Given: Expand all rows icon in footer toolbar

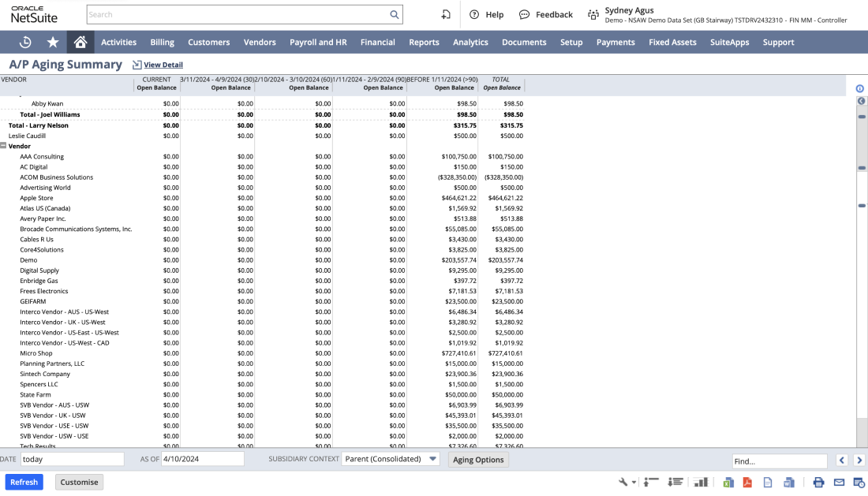Looking at the screenshot, I should click(x=675, y=483).
